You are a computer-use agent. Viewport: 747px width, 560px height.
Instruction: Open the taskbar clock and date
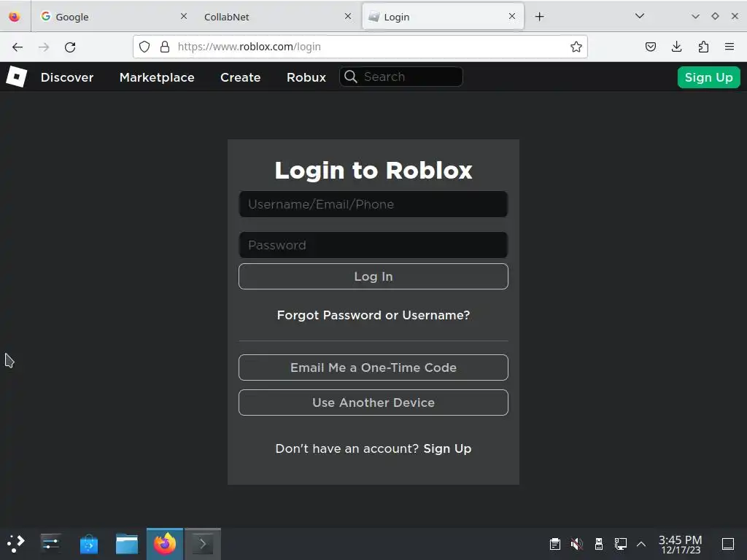click(681, 544)
